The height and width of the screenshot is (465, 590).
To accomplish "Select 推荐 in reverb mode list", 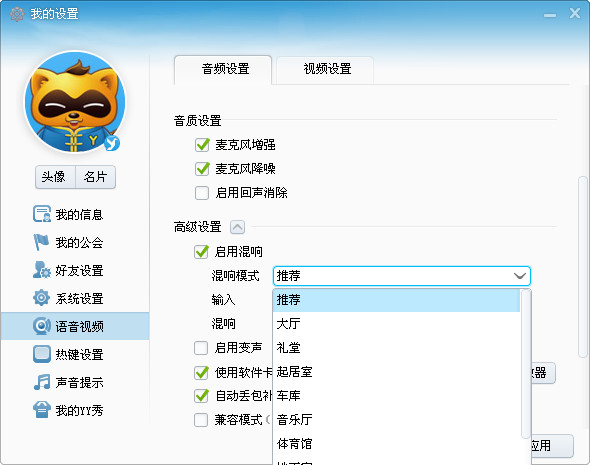I will click(x=396, y=300).
